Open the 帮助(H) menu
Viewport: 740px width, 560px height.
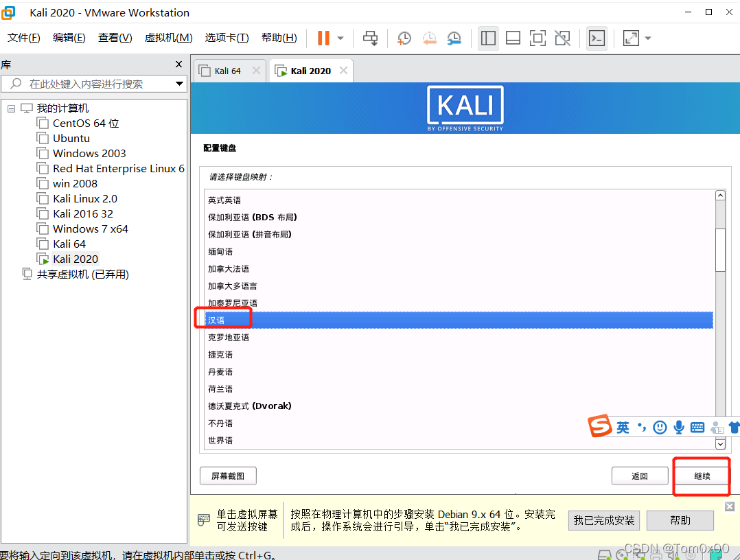coord(279,38)
